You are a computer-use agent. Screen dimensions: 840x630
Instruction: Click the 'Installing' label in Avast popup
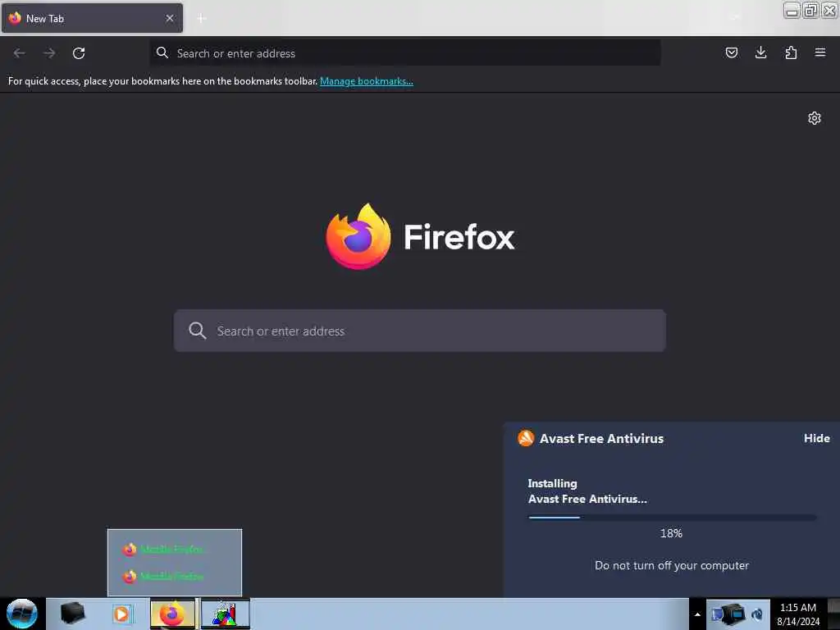552,483
